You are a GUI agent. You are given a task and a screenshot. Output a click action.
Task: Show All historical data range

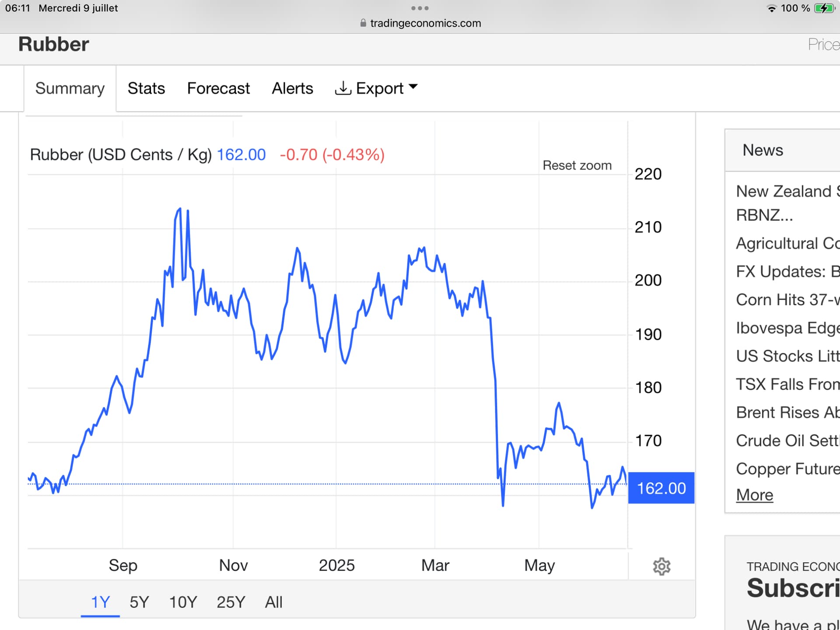pos(273,602)
